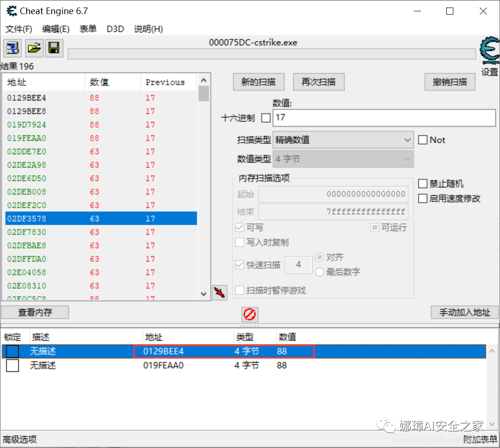Select result row 02DE2A98
Image resolution: width=500 pixels, height=448 pixels.
tap(101, 165)
